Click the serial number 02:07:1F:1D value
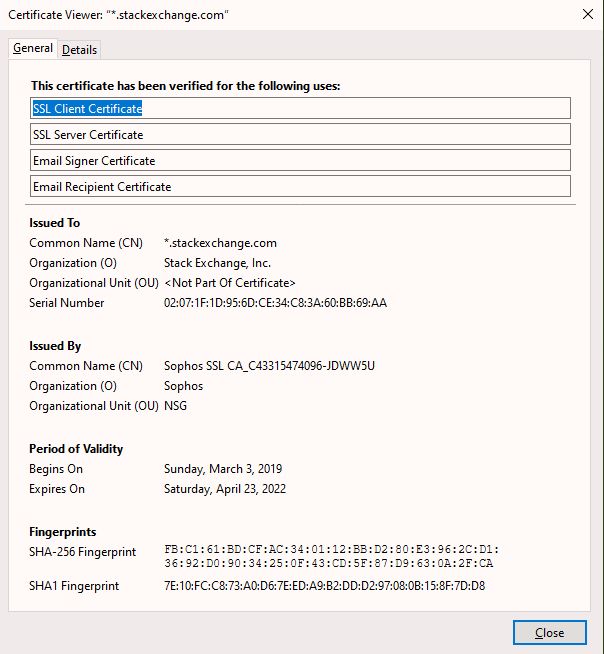 tap(275, 303)
